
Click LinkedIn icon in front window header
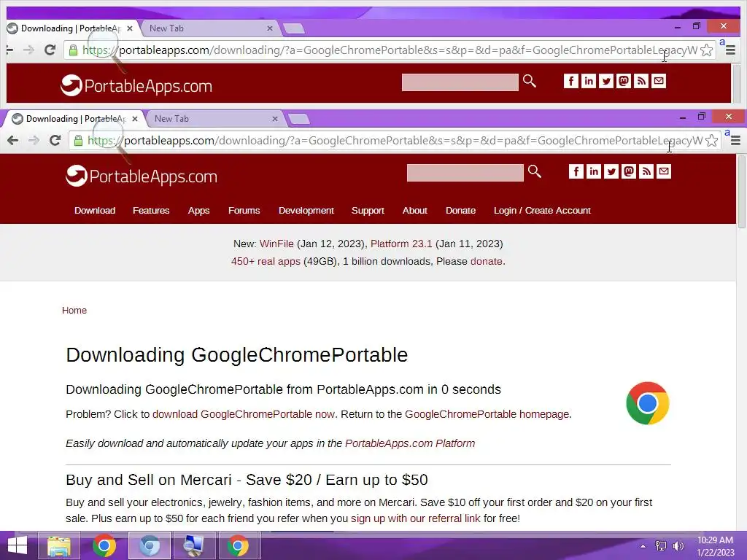point(594,171)
